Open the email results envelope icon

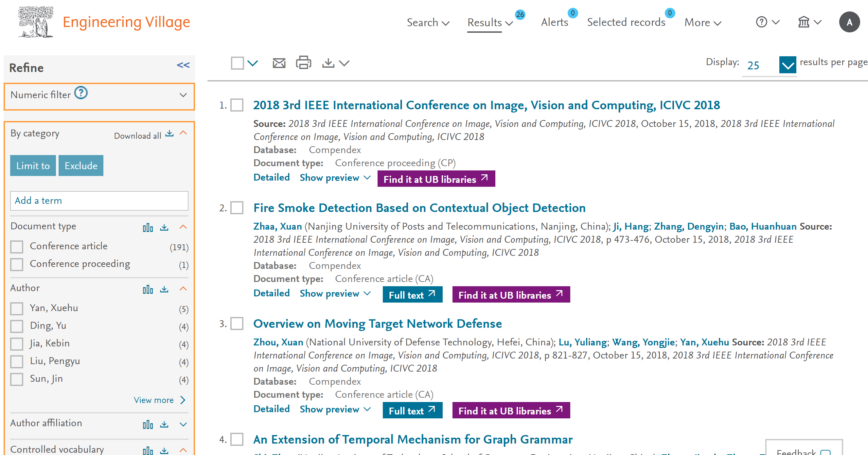pos(279,63)
